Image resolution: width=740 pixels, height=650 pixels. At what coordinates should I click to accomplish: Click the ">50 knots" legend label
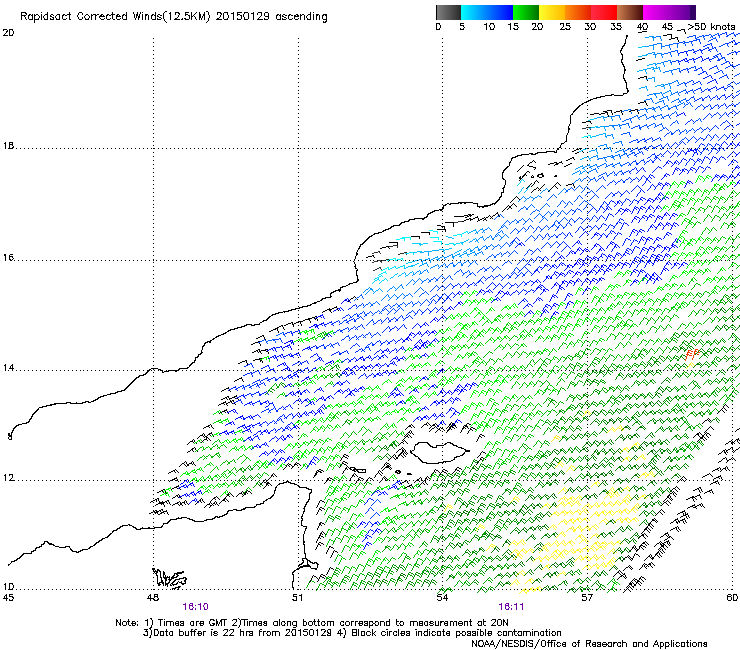711,27
